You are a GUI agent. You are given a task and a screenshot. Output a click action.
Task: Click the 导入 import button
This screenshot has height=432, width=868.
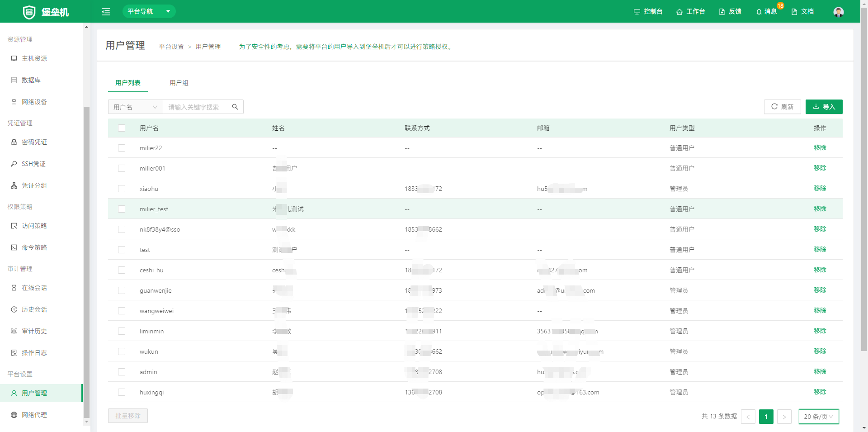pyautogui.click(x=824, y=107)
